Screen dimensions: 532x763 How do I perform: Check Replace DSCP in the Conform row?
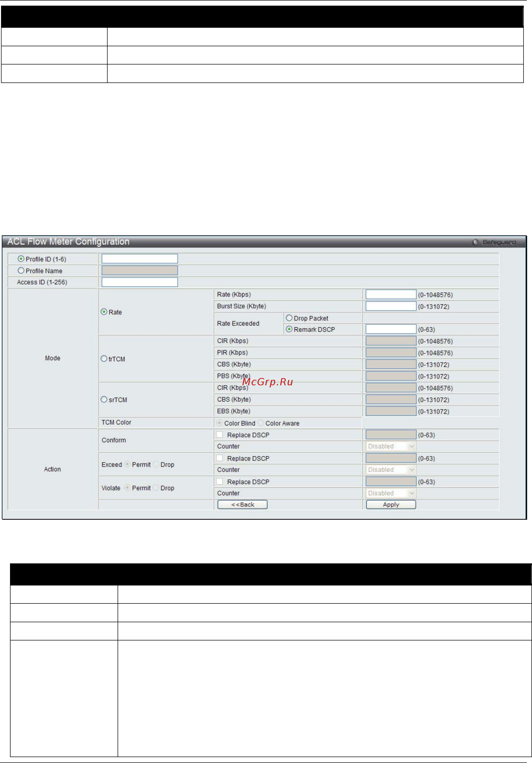point(220,435)
